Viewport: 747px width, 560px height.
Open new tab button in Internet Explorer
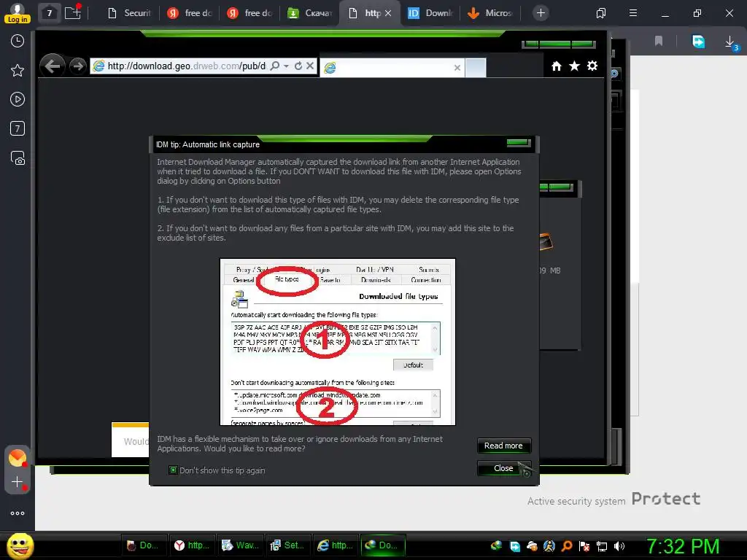(476, 68)
